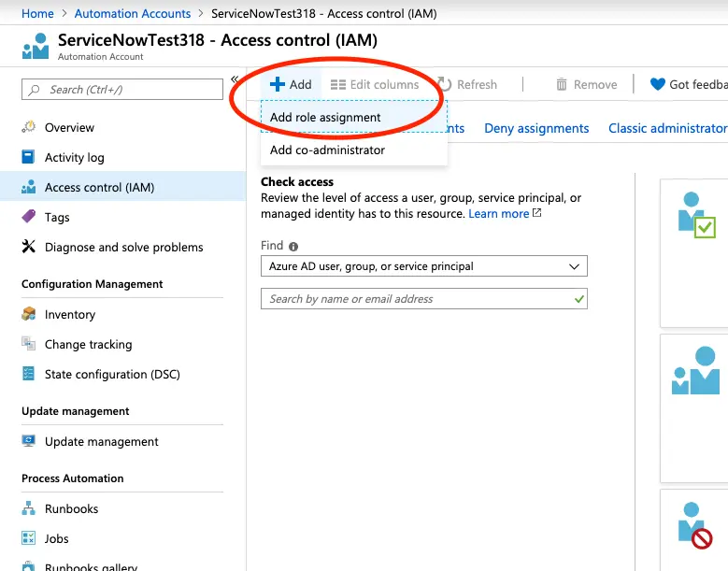Click the Jobs grid icon
728x571 pixels.
click(28, 538)
